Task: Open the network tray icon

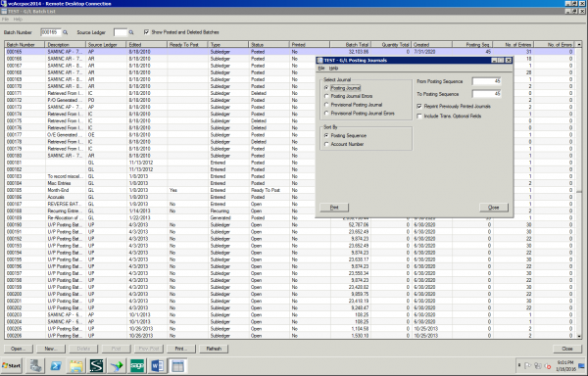Action: click(x=537, y=366)
